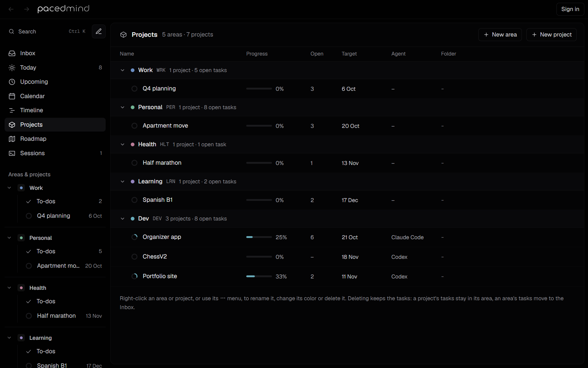Collapse the Work area in table
The image size is (588, 368).
point(123,70)
